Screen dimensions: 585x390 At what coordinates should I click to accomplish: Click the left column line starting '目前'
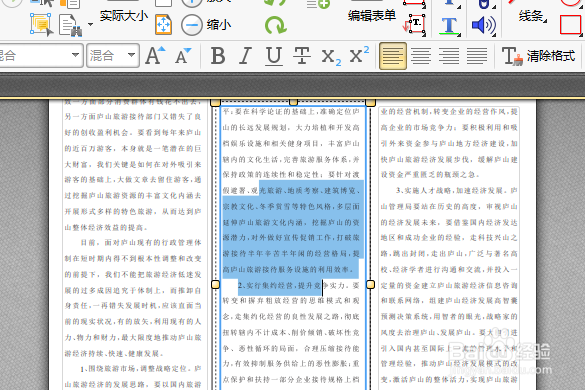(141, 243)
